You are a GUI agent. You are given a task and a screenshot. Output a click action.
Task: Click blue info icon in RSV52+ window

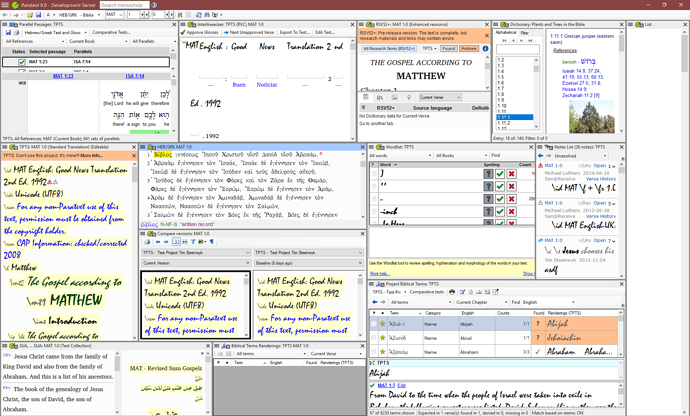tap(485, 48)
